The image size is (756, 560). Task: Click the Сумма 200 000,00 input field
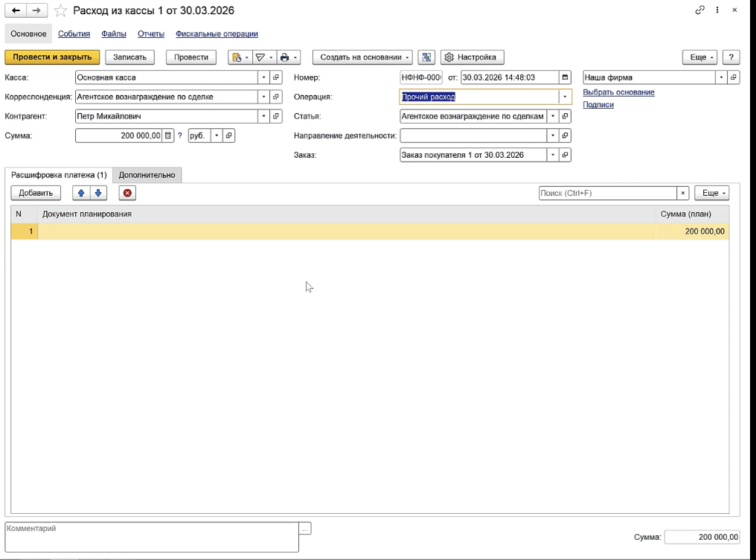point(118,136)
